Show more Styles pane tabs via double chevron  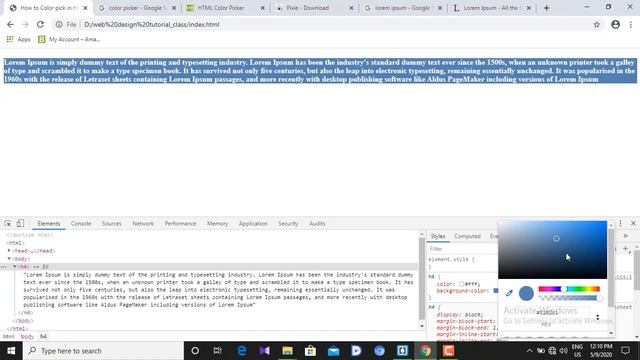tap(625, 236)
